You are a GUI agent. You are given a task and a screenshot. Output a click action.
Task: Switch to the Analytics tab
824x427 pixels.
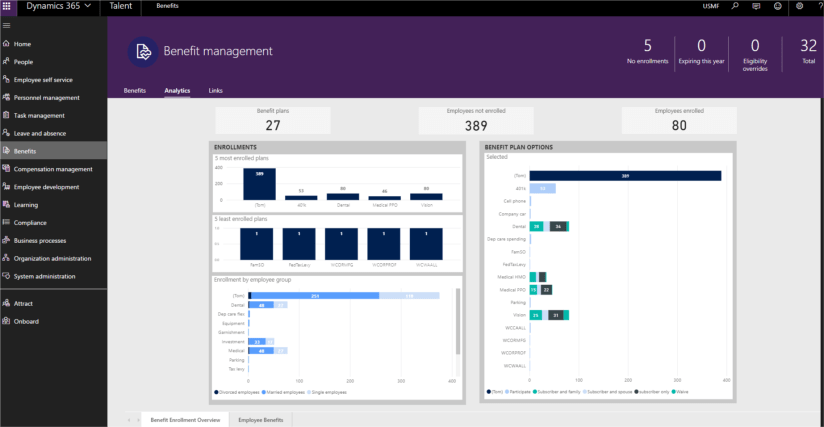[177, 90]
